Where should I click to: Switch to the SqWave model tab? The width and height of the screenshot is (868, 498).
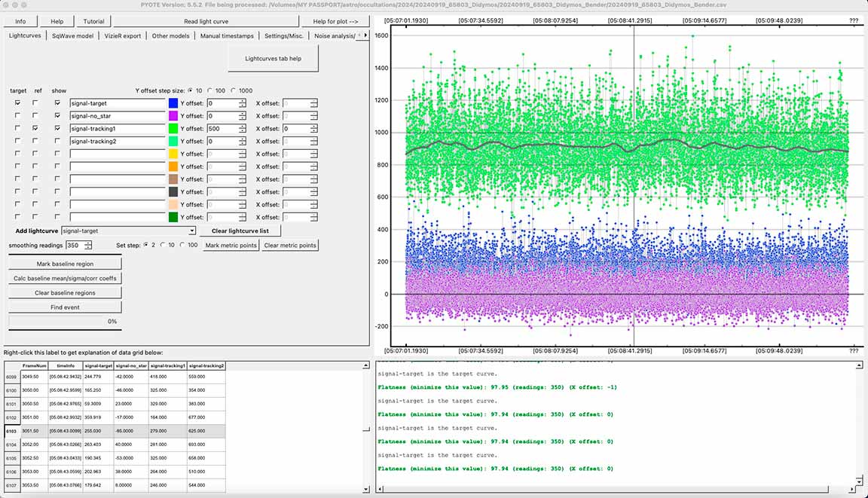[x=72, y=36]
